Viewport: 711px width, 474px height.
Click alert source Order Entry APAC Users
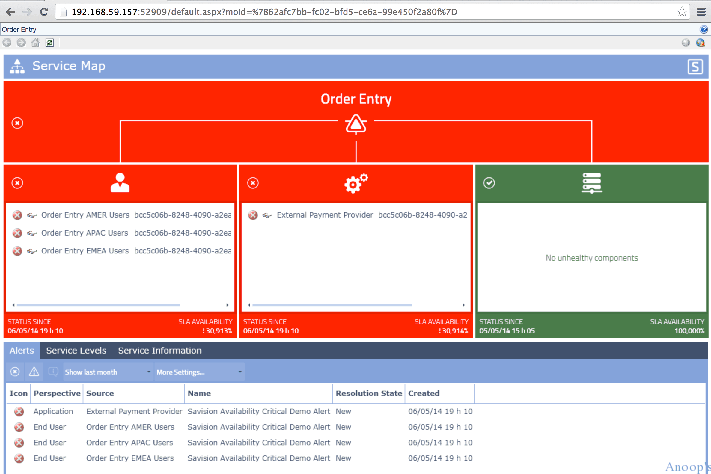(x=130, y=443)
